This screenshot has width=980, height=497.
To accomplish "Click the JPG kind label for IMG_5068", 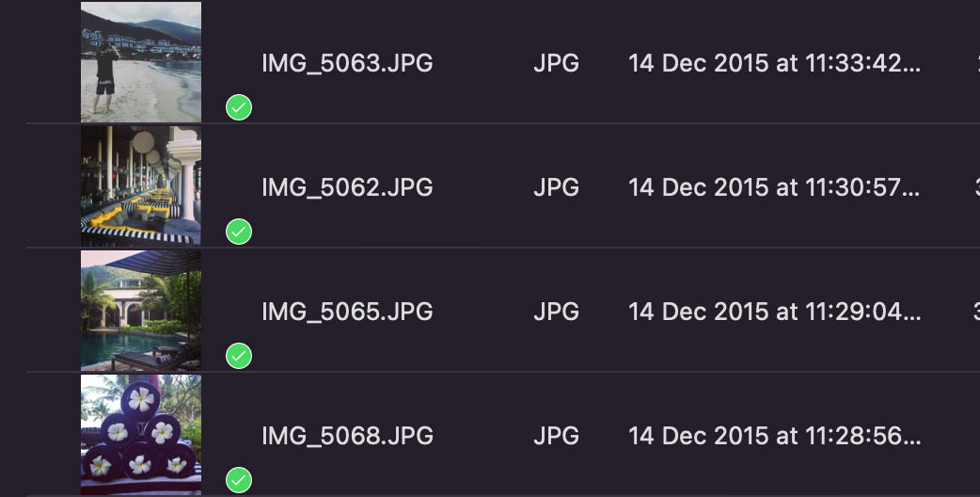I will pos(556,436).
